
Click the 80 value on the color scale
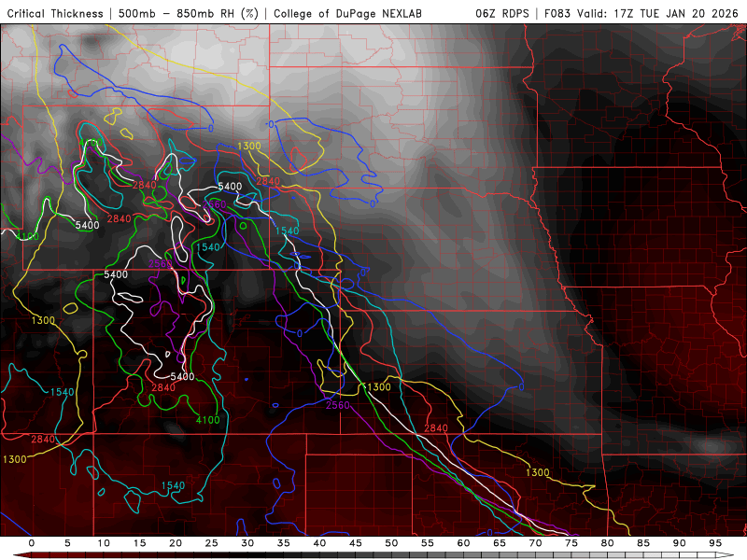click(608, 543)
